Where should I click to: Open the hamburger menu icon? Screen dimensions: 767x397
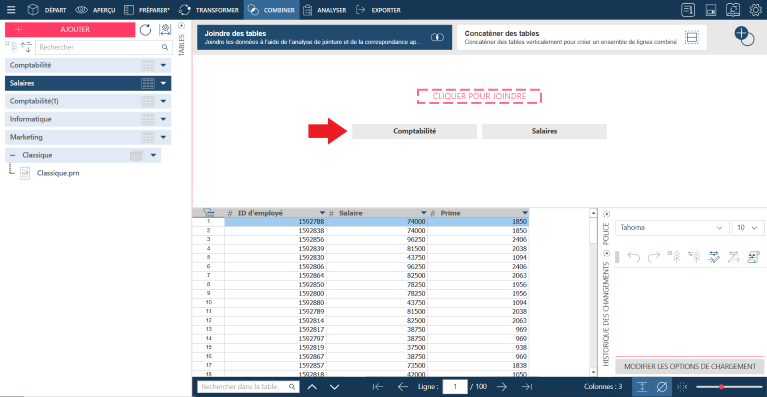[11, 10]
